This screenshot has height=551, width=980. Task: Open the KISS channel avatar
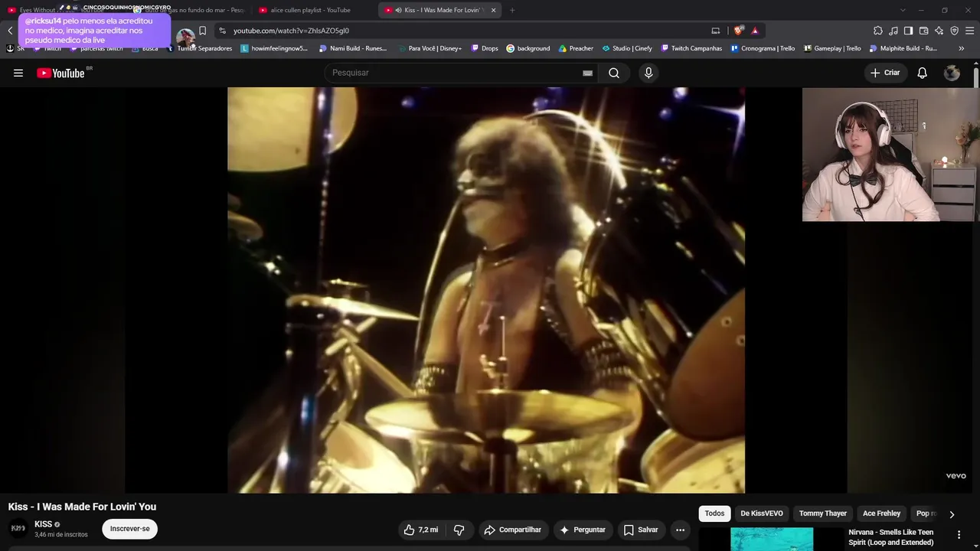click(18, 529)
